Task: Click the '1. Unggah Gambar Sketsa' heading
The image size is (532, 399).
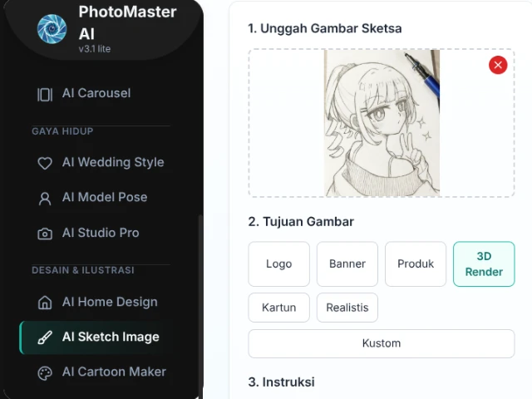Action: pyautogui.click(x=325, y=28)
